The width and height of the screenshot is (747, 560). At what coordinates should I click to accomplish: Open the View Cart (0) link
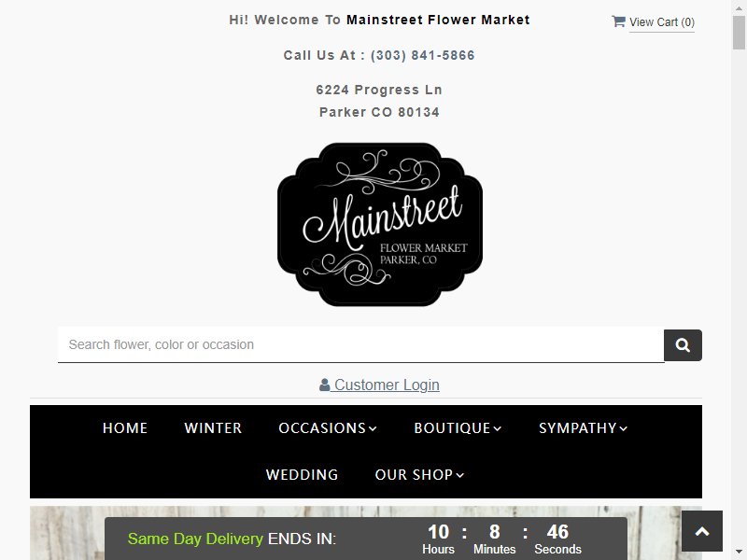coord(662,22)
